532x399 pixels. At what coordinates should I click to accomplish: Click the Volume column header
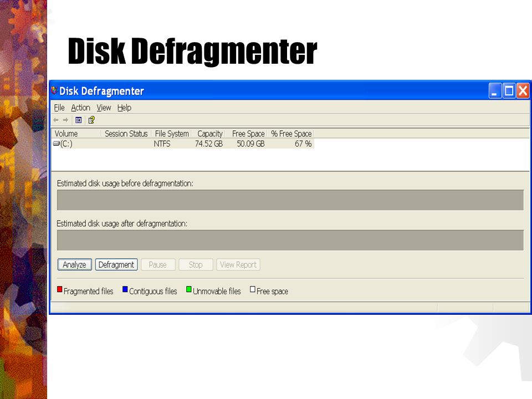(76, 134)
